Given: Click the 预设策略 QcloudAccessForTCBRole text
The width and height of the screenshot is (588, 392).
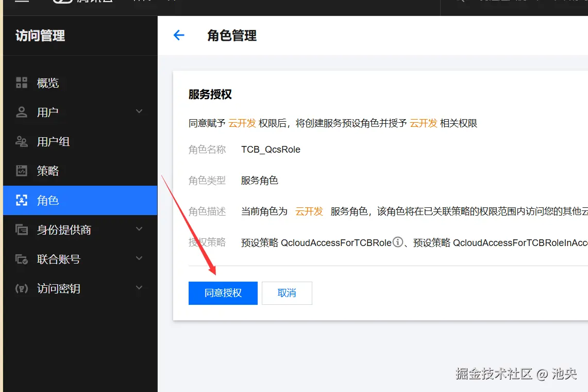Looking at the screenshot, I should point(316,242).
